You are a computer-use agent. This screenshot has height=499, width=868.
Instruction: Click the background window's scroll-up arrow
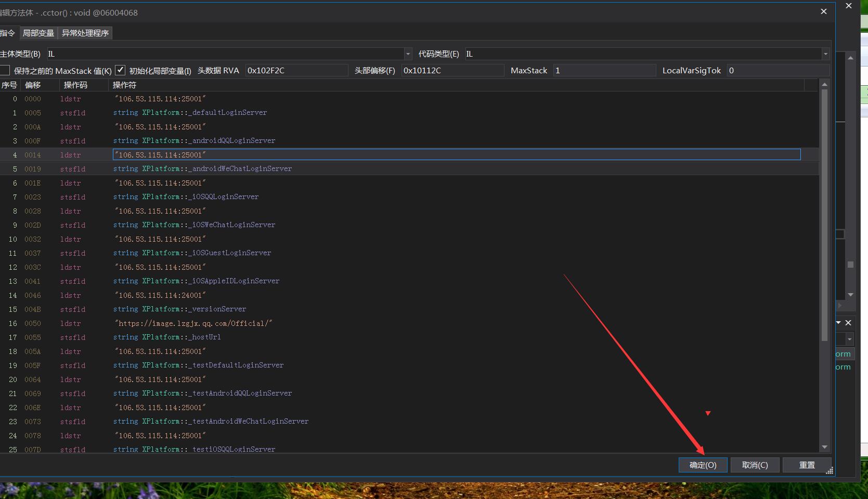(x=850, y=58)
